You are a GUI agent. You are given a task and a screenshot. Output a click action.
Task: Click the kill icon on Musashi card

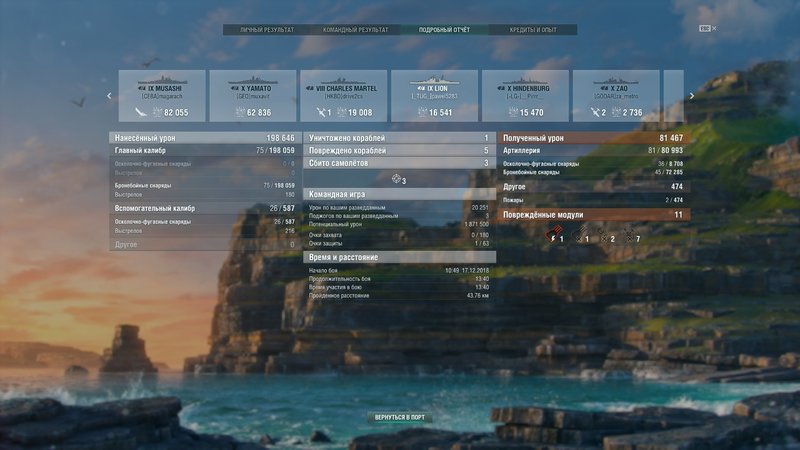[x=140, y=112]
